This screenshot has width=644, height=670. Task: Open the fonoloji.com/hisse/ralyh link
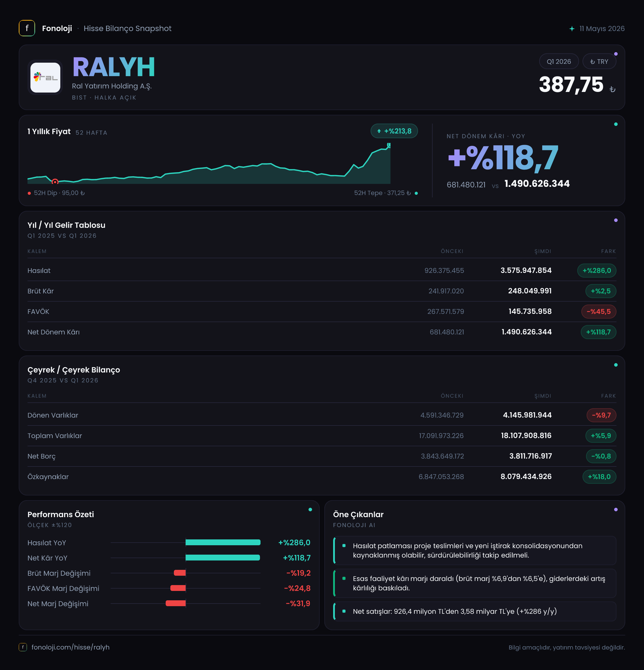70,647
